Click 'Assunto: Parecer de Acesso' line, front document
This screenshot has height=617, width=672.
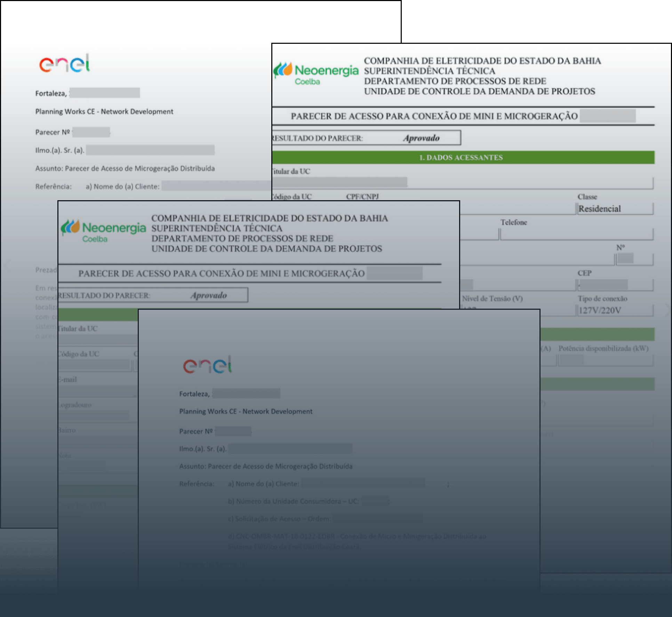pos(266,466)
